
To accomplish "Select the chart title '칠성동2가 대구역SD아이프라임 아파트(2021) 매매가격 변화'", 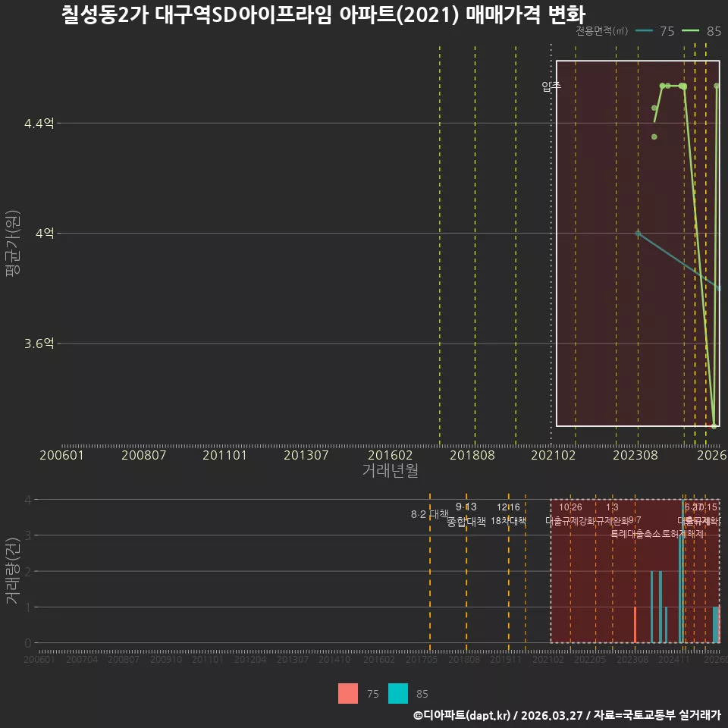I will point(324,14).
